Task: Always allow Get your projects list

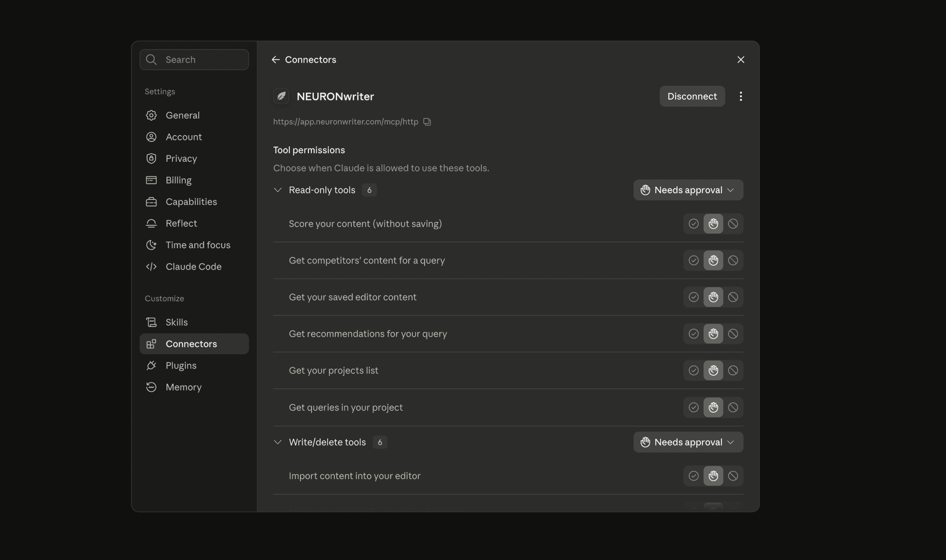Action: point(694,370)
